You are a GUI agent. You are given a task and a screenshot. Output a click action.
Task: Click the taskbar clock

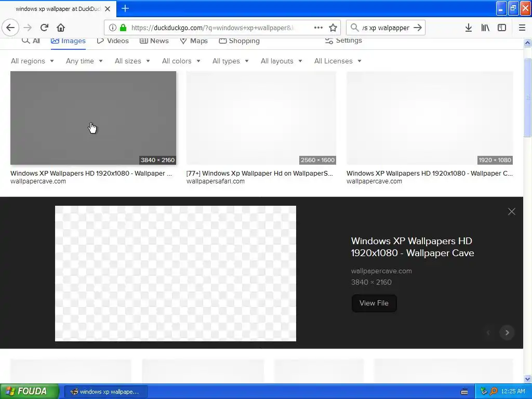(x=513, y=392)
